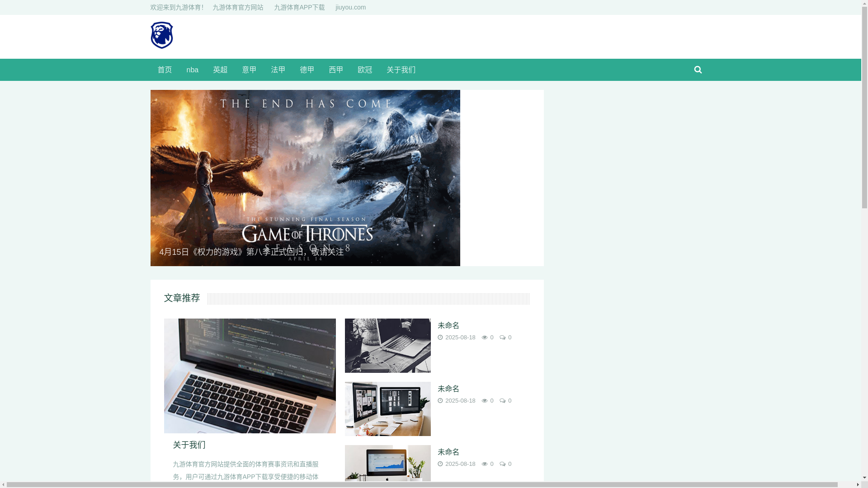Select 西甲 in the navigation bar
This screenshot has height=488, width=868.
point(336,70)
